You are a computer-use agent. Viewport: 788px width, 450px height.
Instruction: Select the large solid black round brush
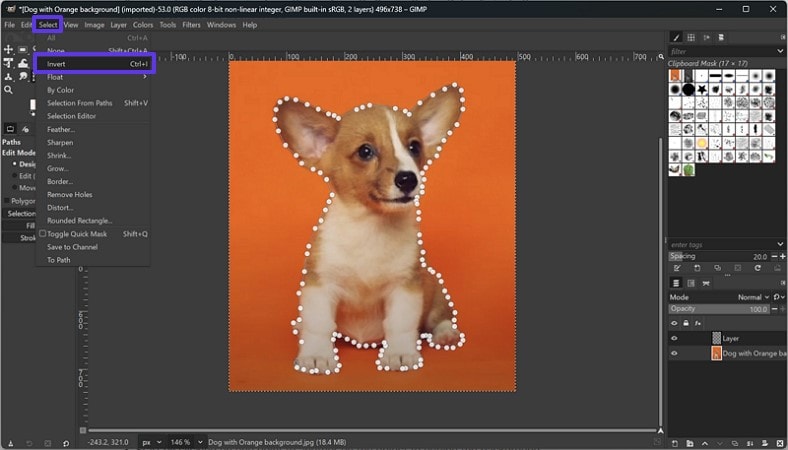point(688,89)
